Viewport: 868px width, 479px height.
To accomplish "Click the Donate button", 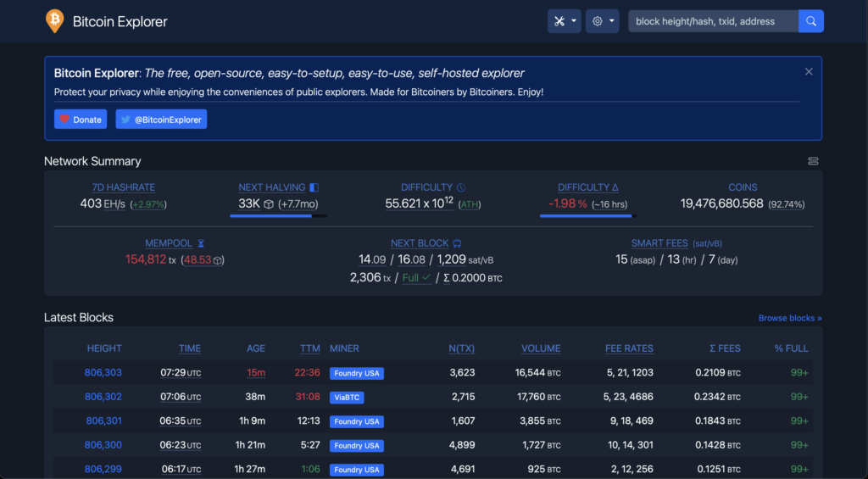I will click(81, 119).
